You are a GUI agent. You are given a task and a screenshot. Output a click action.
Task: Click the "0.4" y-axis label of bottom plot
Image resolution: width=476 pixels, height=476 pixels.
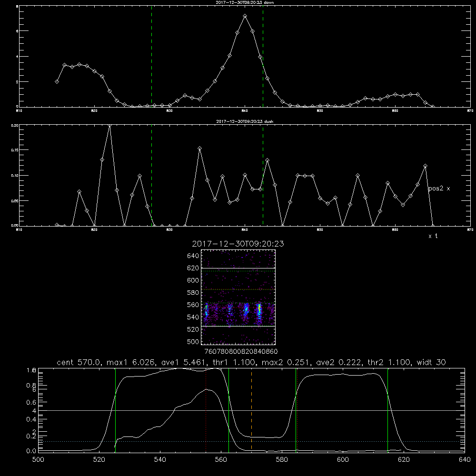[x=31, y=419]
